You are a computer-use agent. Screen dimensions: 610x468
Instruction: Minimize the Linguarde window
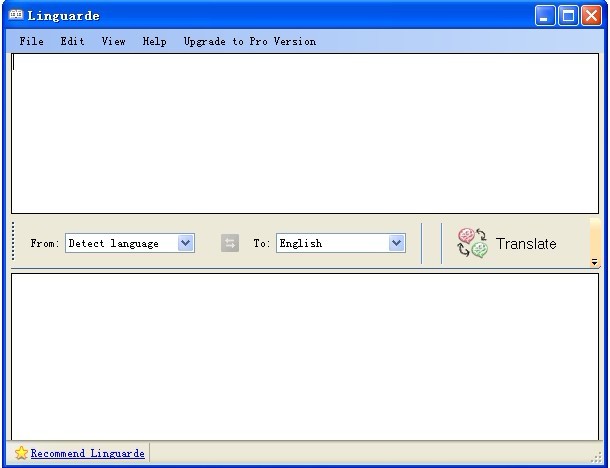point(545,16)
